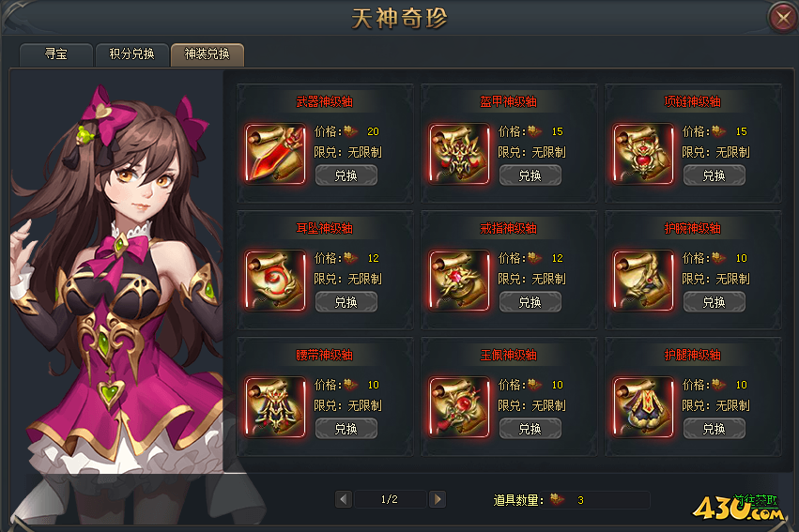
Task: Open the 积分兑换 tab
Action: pos(132,54)
